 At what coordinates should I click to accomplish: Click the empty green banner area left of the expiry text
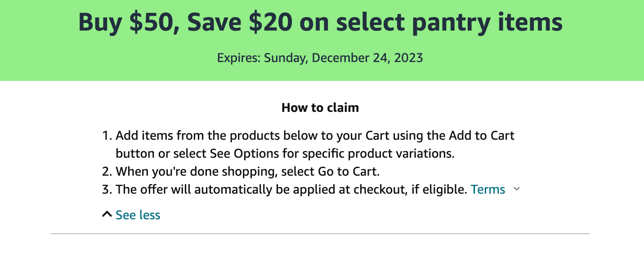point(112,58)
